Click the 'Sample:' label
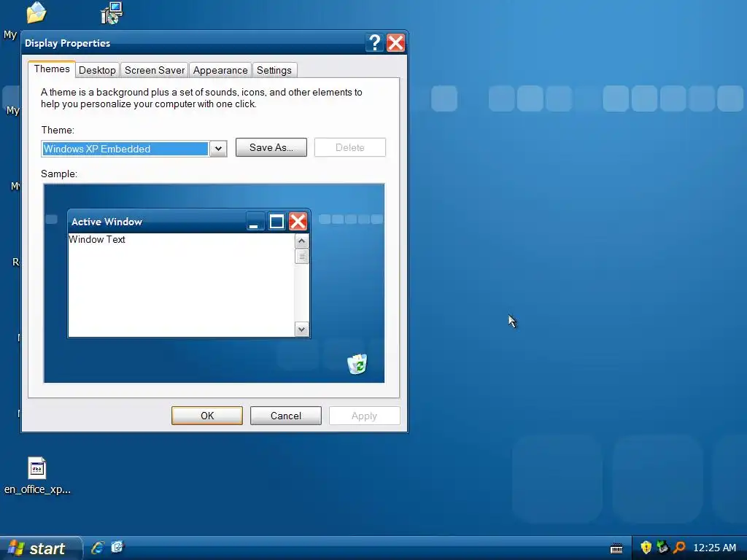 pos(59,174)
